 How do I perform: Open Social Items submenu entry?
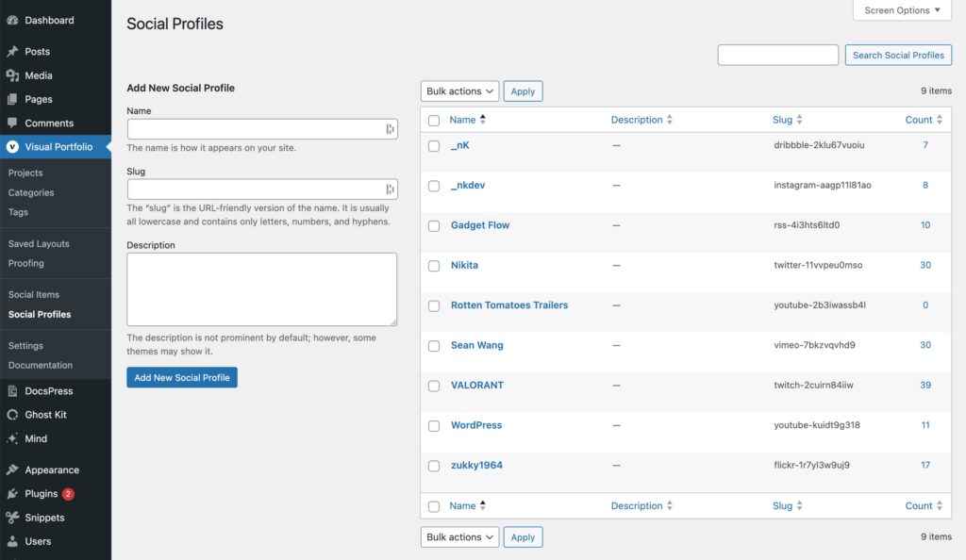coord(34,295)
